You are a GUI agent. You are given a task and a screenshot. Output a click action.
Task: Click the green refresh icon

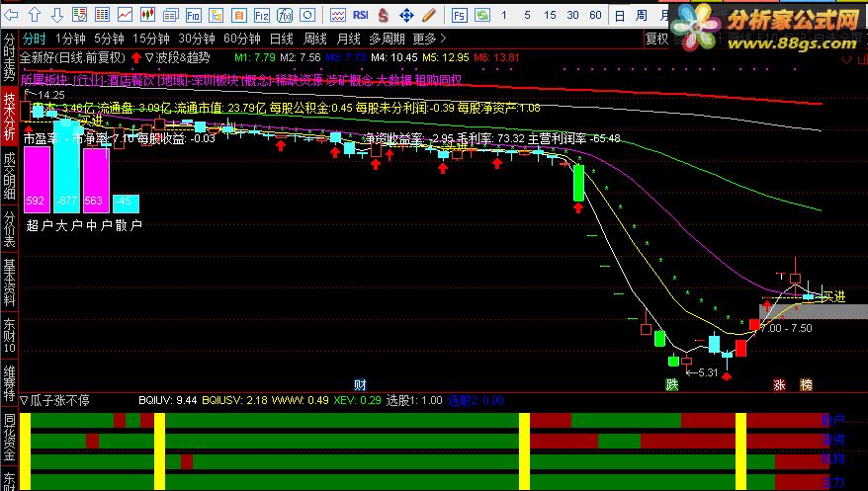click(x=482, y=15)
